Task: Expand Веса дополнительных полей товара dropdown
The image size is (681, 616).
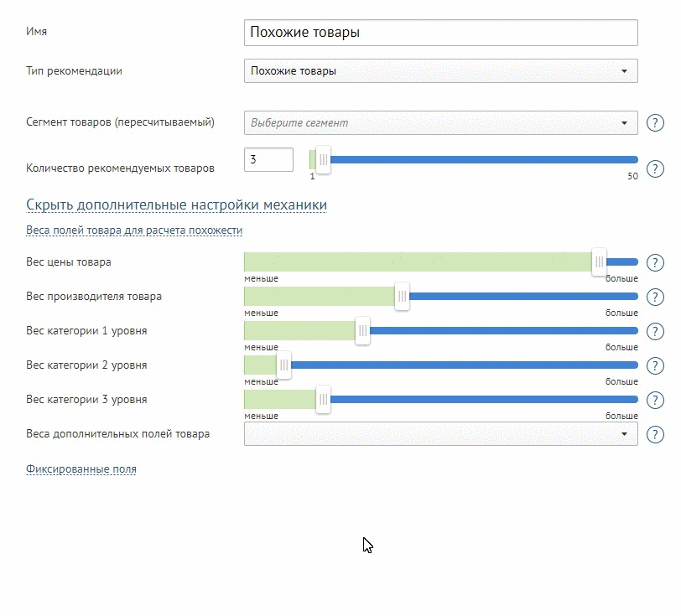Action: (x=441, y=433)
